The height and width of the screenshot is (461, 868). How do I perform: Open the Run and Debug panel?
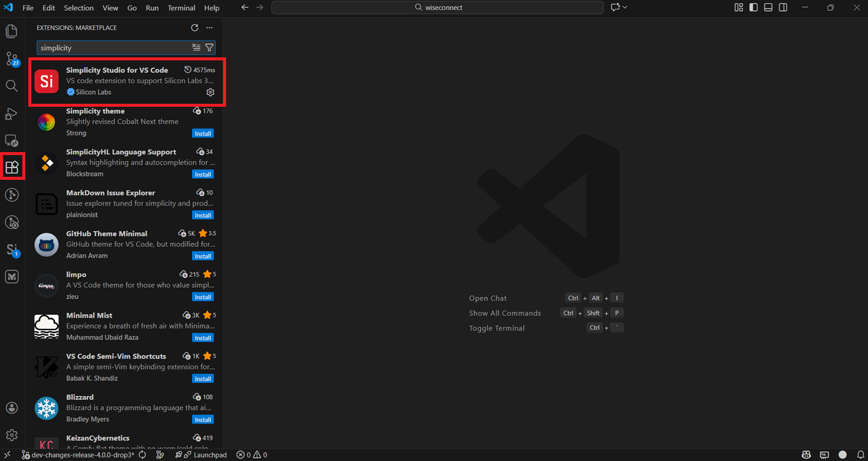(x=12, y=113)
